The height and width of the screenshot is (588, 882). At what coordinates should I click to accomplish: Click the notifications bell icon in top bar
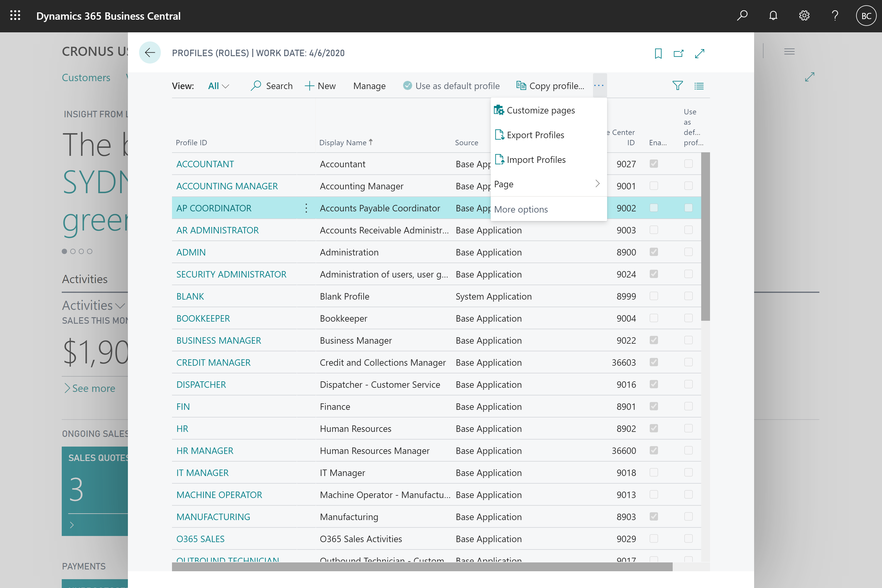(772, 16)
